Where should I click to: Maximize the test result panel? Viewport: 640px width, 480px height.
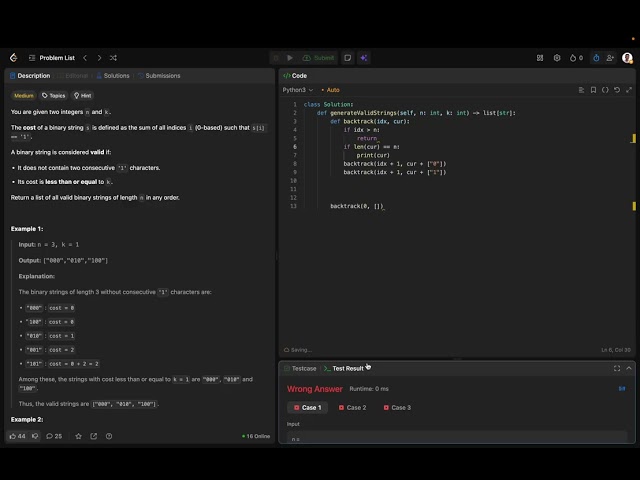tap(617, 368)
